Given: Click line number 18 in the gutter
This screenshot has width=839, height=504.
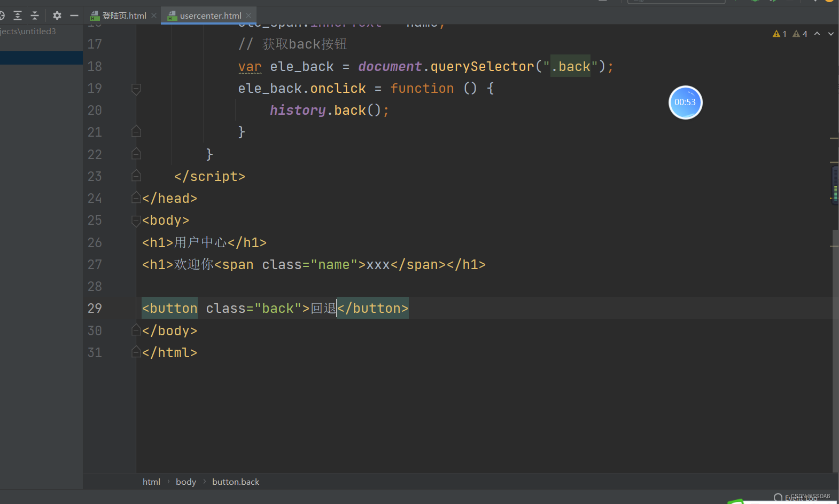Looking at the screenshot, I should (95, 66).
